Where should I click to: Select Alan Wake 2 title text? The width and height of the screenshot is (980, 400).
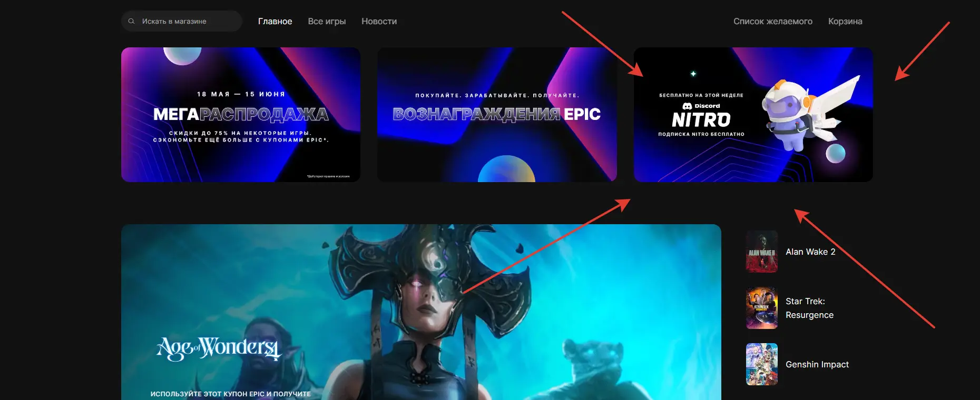[810, 252]
